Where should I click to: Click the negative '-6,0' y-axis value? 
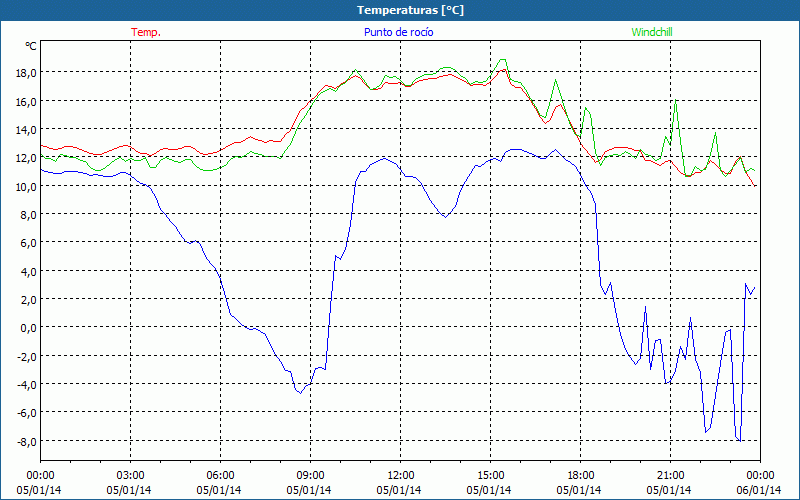pos(25,413)
